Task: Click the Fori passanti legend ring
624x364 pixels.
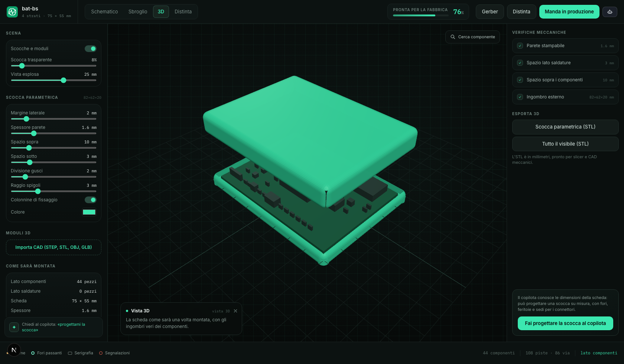Action: pyautogui.click(x=33, y=353)
